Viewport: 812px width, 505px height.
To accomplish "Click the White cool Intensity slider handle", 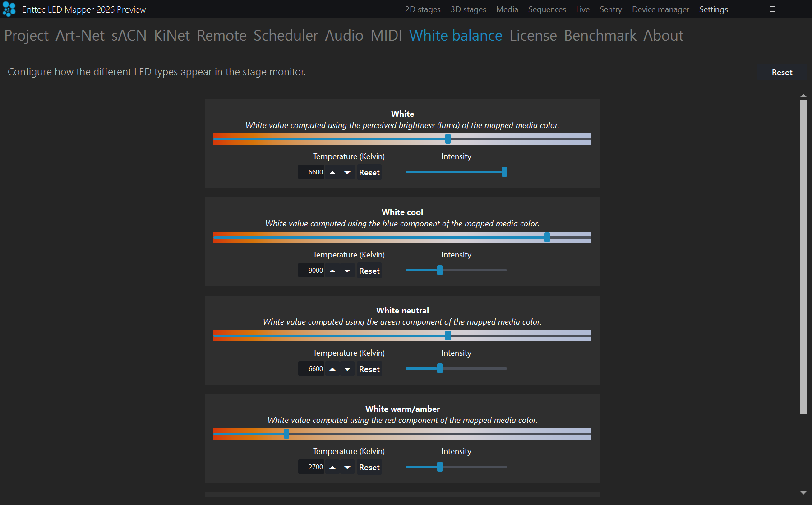I will tap(440, 270).
